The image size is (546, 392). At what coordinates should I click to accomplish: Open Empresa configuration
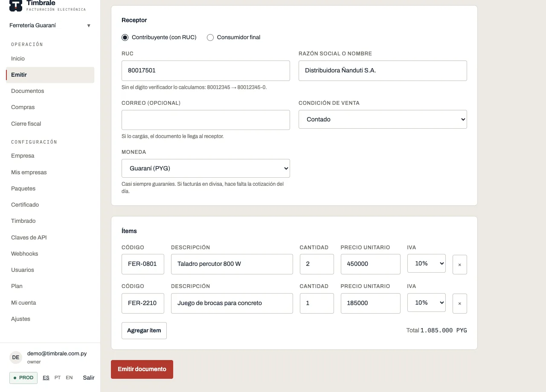(50, 156)
